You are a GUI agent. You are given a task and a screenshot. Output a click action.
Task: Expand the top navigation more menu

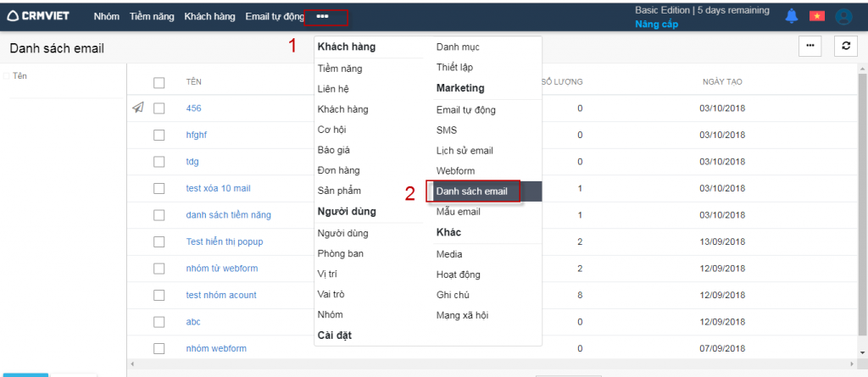(322, 16)
